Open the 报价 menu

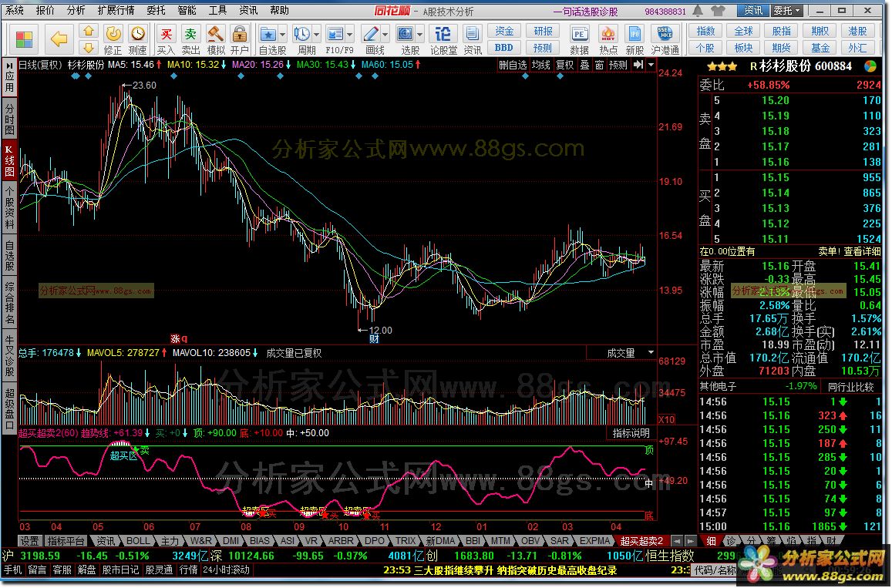(x=45, y=10)
